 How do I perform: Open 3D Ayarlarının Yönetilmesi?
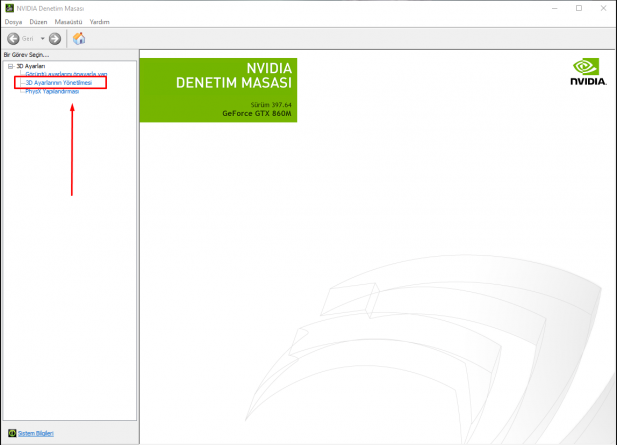pyautogui.click(x=59, y=83)
